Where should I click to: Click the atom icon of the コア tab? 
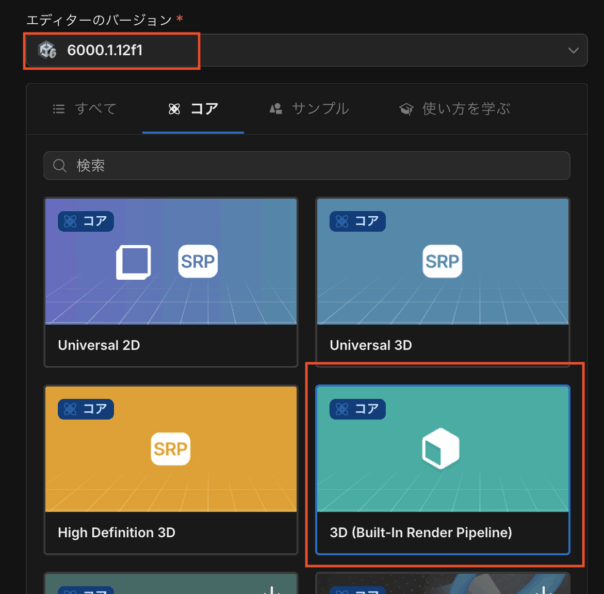(x=174, y=109)
